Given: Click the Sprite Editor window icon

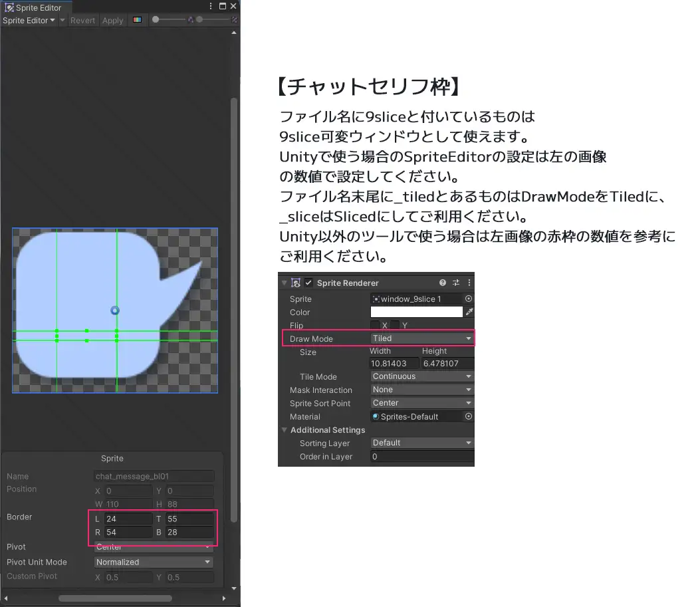Looking at the screenshot, I should click(9, 7).
